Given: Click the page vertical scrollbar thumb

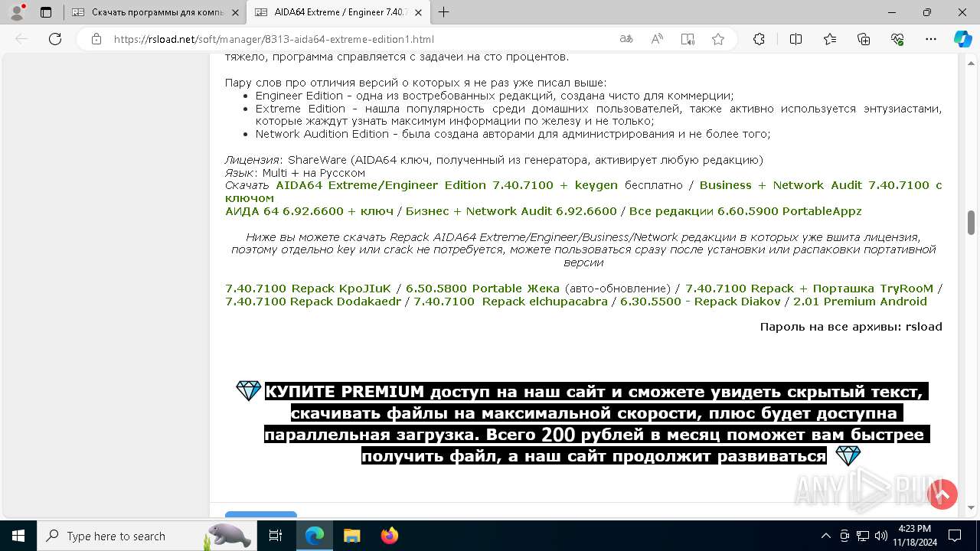Looking at the screenshot, I should coord(971,223).
